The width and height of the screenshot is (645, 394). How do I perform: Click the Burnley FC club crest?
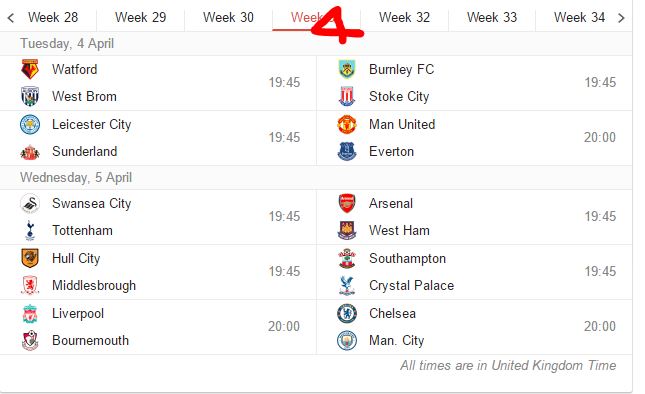[x=347, y=70]
